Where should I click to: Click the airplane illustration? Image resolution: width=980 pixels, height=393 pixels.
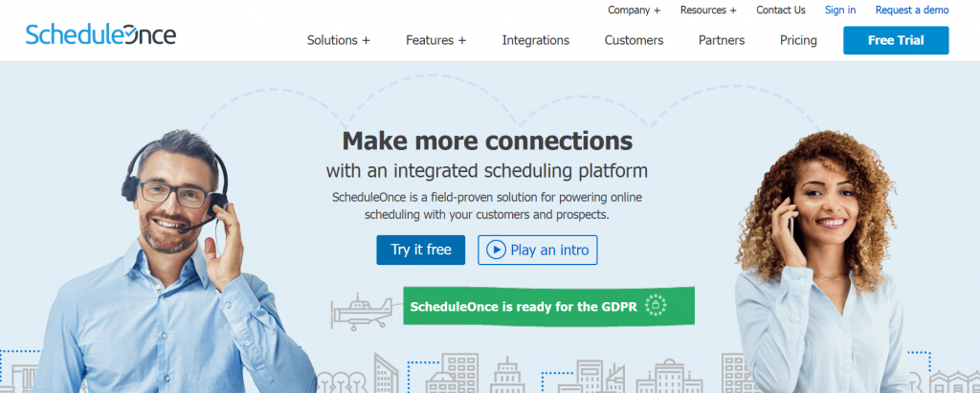[x=362, y=312]
